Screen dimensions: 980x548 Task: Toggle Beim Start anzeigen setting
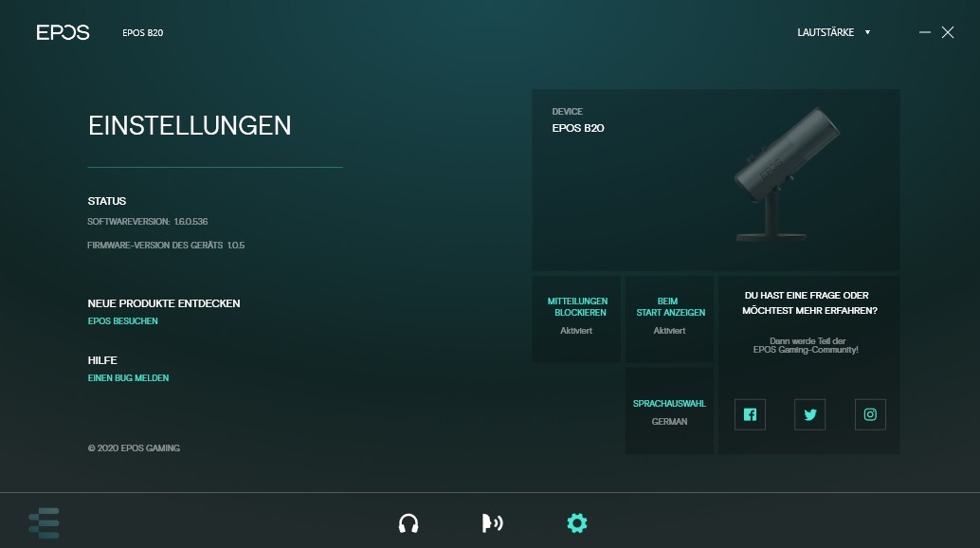669,319
